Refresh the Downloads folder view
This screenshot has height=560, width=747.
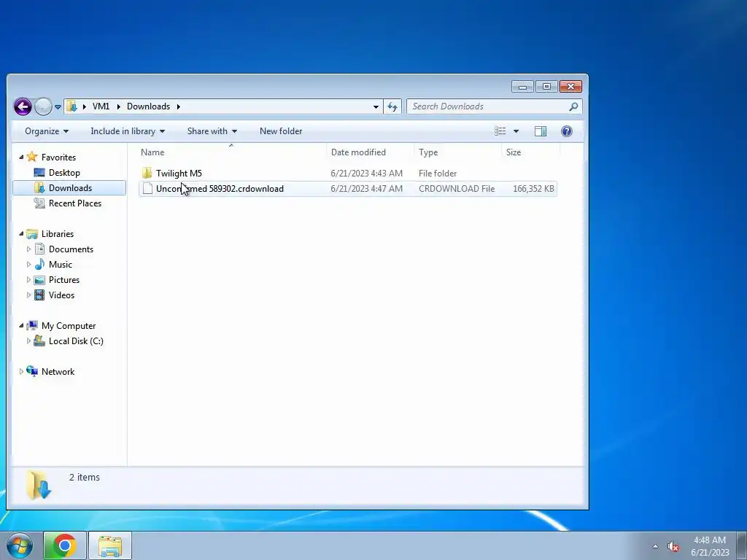392,106
